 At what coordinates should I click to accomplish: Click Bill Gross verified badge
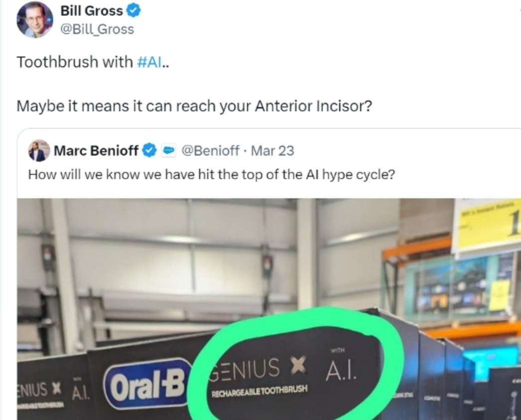pos(133,11)
